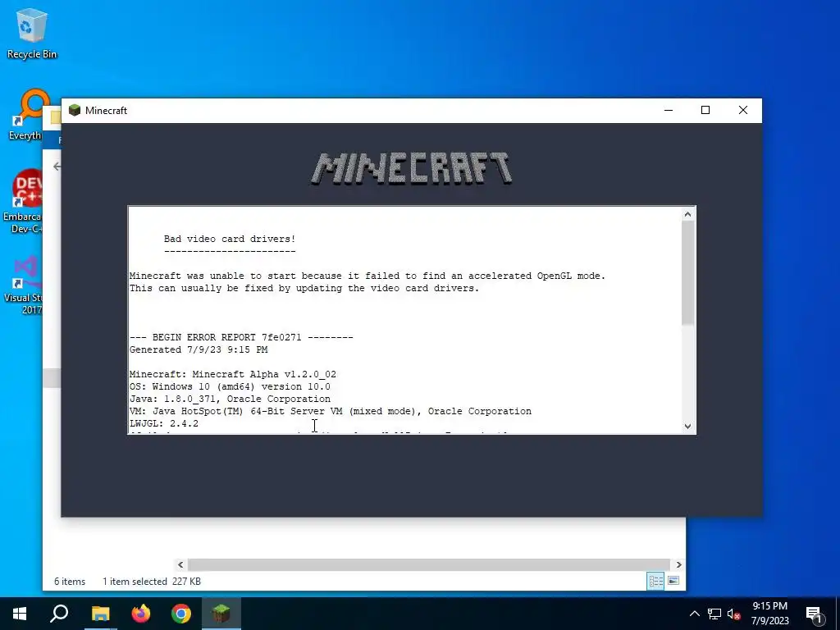The width and height of the screenshot is (840, 630).
Task: Minimize the Minecraft window
Action: click(669, 111)
